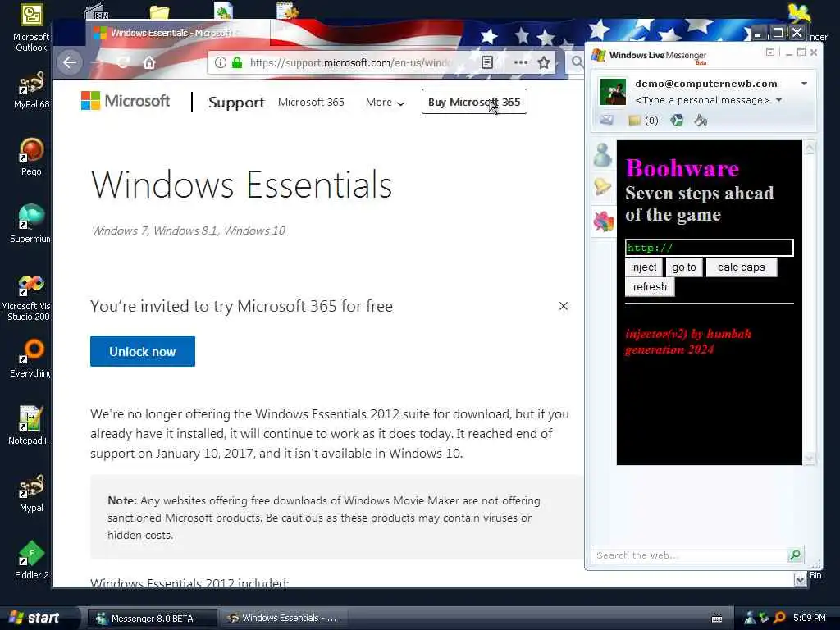Switch to the Windows Essentials browser tab

coord(178,33)
